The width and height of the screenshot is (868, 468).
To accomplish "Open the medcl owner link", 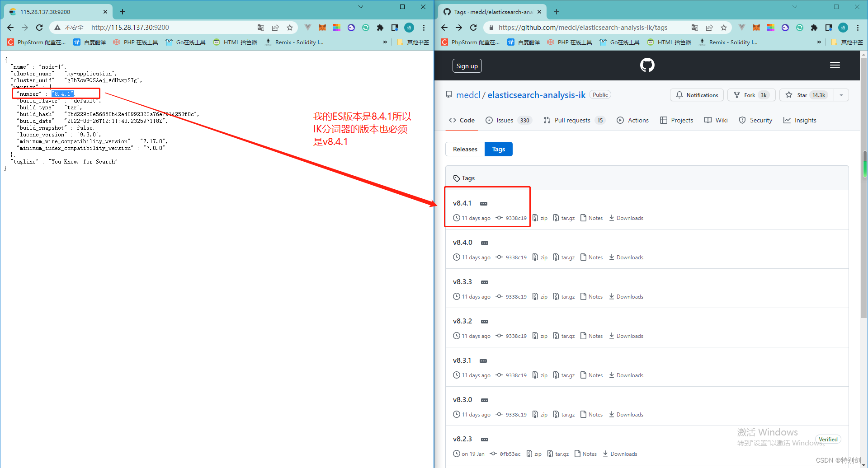I will point(468,95).
